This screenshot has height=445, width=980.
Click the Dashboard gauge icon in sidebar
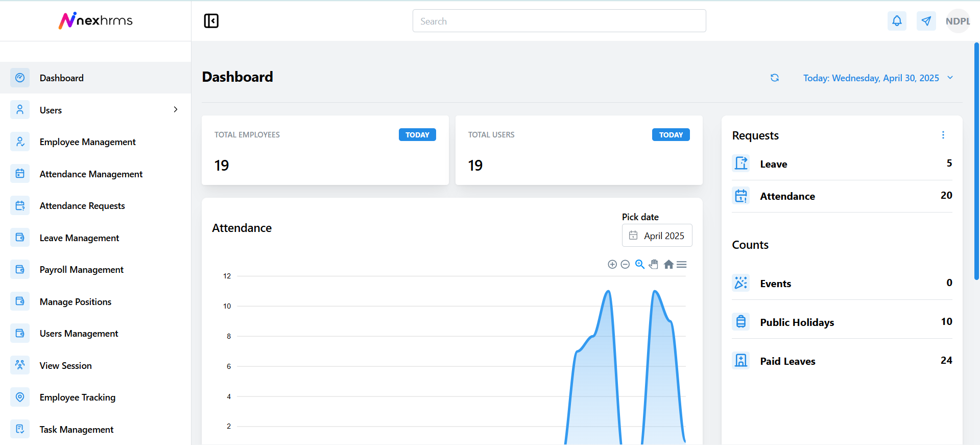click(x=20, y=78)
